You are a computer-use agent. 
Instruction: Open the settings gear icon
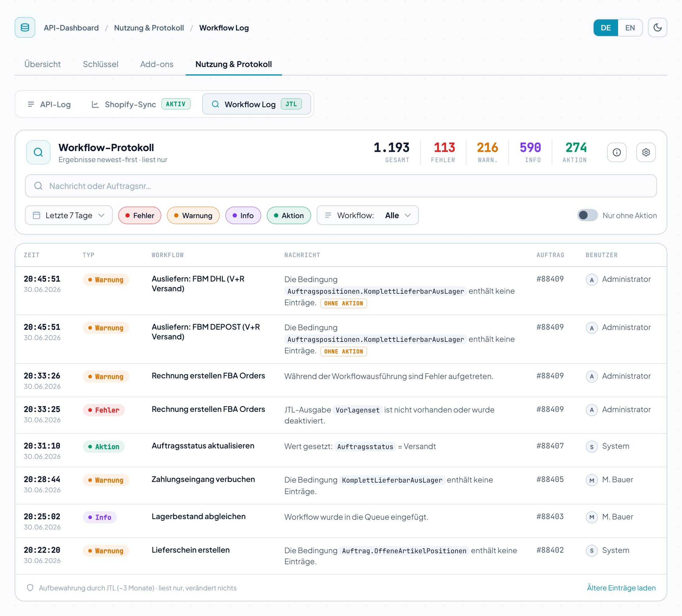point(646,152)
